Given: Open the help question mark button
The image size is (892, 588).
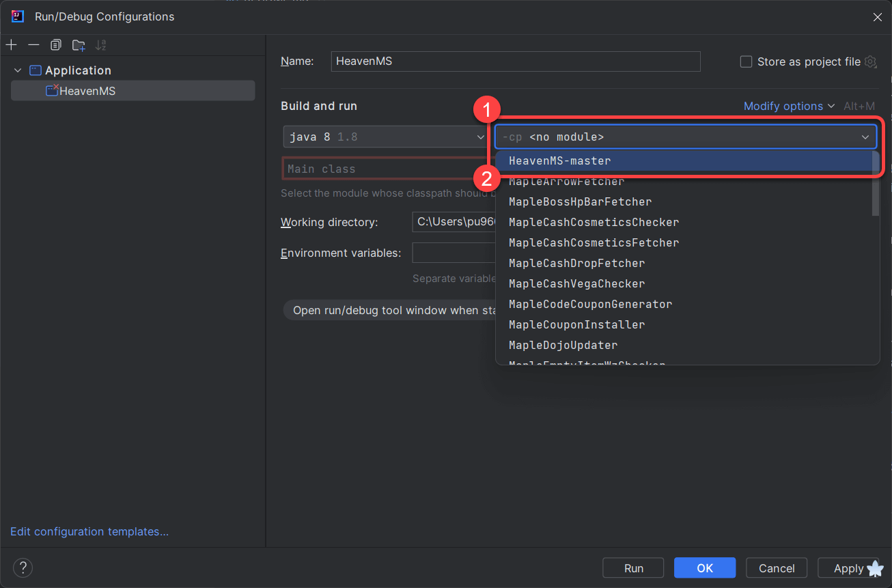Looking at the screenshot, I should click(x=23, y=568).
